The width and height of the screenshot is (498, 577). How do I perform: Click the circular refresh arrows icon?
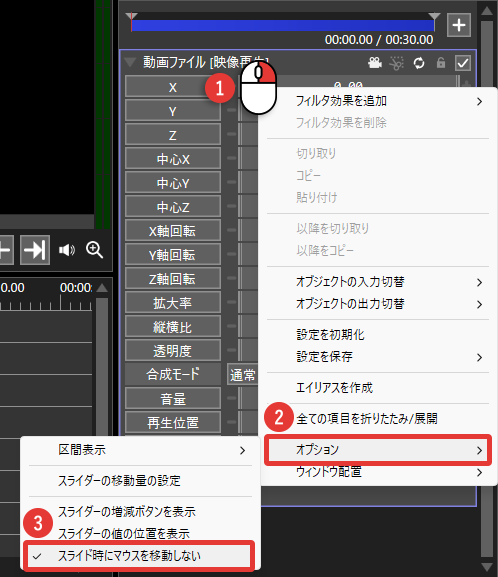(x=419, y=63)
